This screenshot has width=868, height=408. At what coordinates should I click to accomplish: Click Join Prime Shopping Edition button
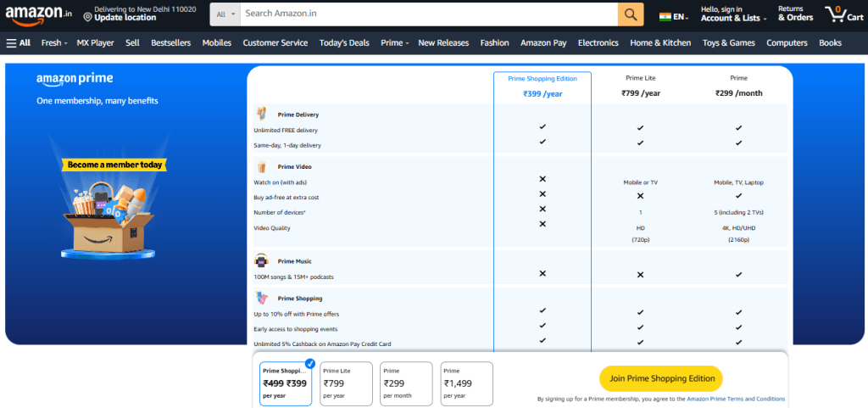[660, 378]
